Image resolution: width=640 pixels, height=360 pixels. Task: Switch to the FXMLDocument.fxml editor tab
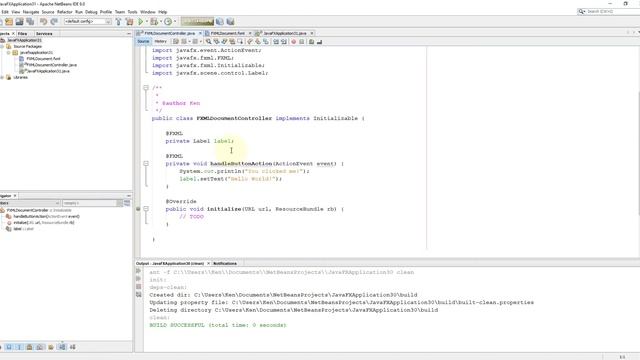[227, 33]
